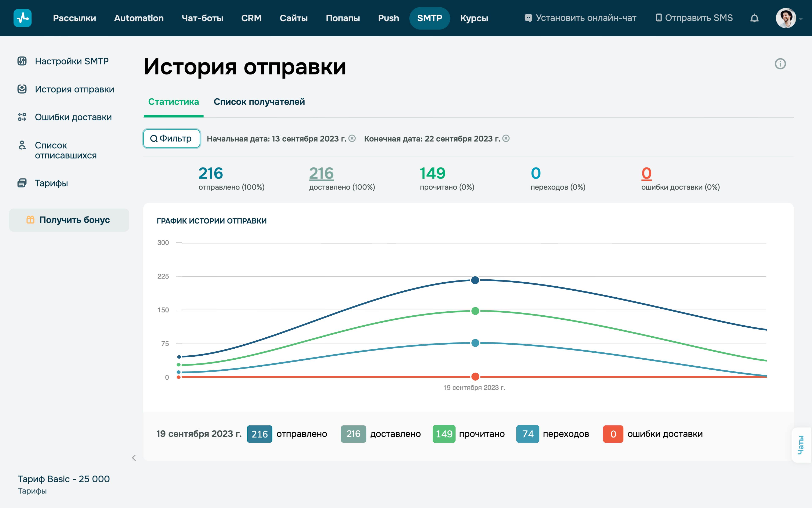The image size is (812, 508).
Task: Select the SMTP menu item
Action: 429,18
